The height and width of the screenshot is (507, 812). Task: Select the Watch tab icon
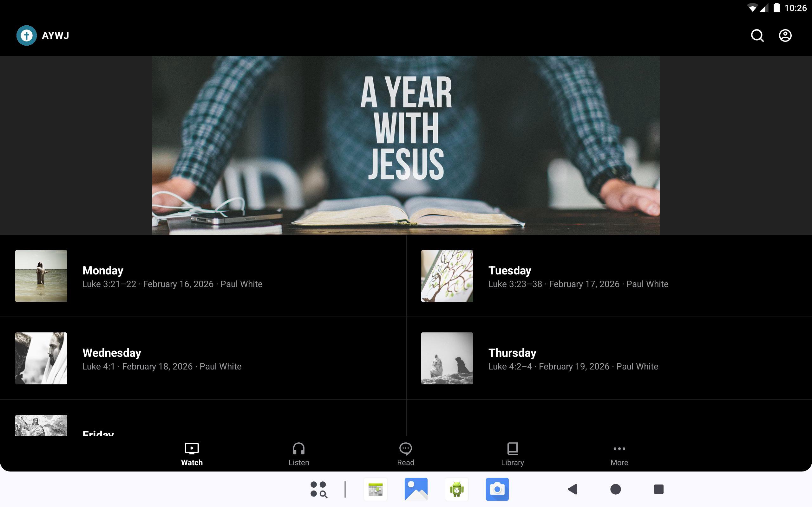[x=192, y=449]
